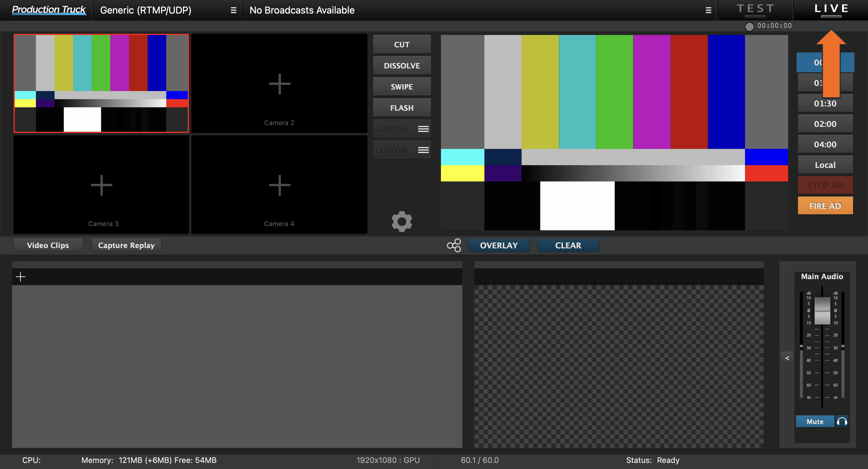868x469 pixels.
Task: Click 60.1 / 60.0 framerate readout
Action: point(480,460)
